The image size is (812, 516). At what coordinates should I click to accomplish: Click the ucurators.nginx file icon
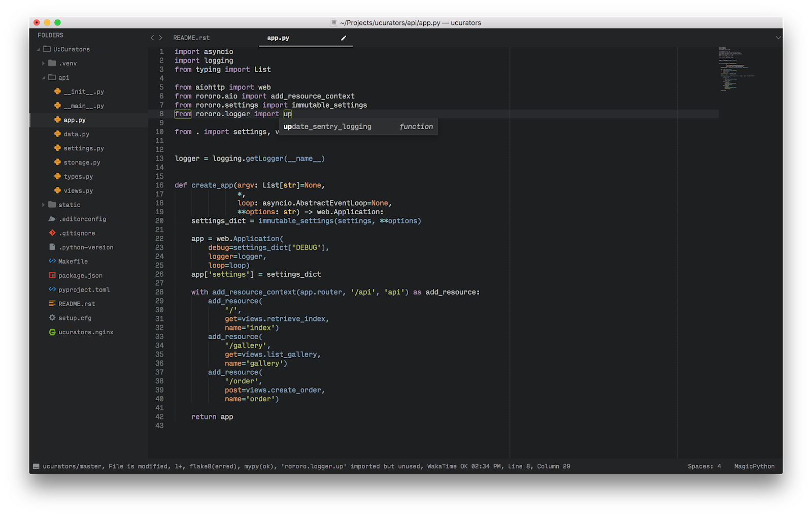tap(52, 332)
